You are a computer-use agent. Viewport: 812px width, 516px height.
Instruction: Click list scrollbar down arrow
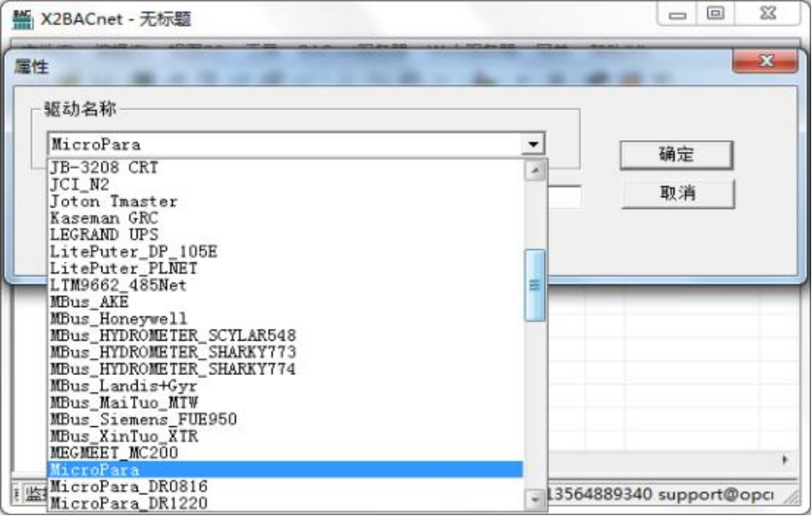coord(535,499)
